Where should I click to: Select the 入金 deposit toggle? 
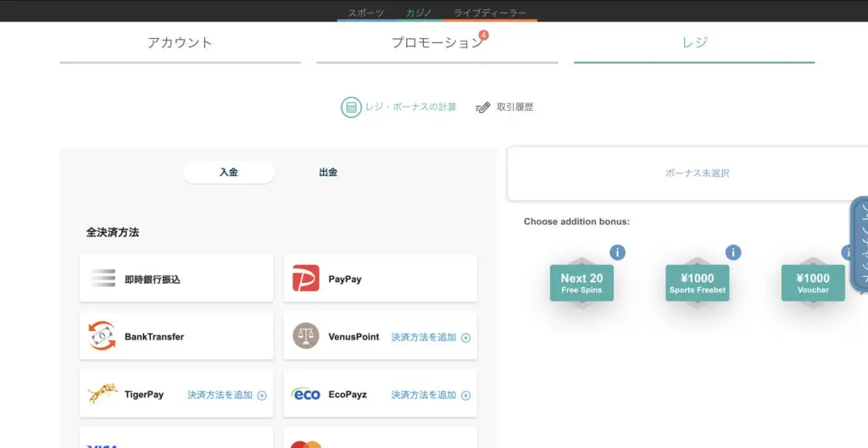[x=229, y=173]
